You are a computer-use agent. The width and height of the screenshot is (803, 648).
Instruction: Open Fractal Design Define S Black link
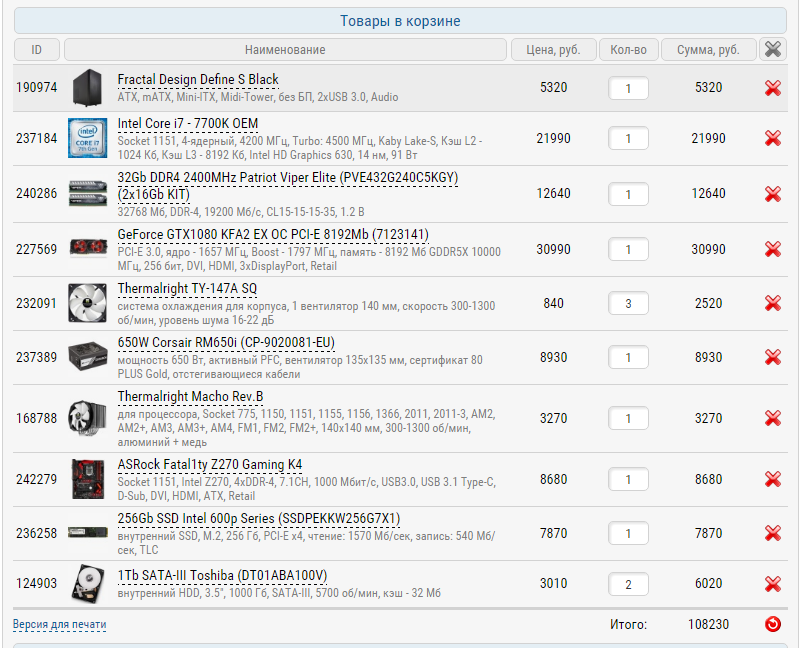pyautogui.click(x=198, y=80)
